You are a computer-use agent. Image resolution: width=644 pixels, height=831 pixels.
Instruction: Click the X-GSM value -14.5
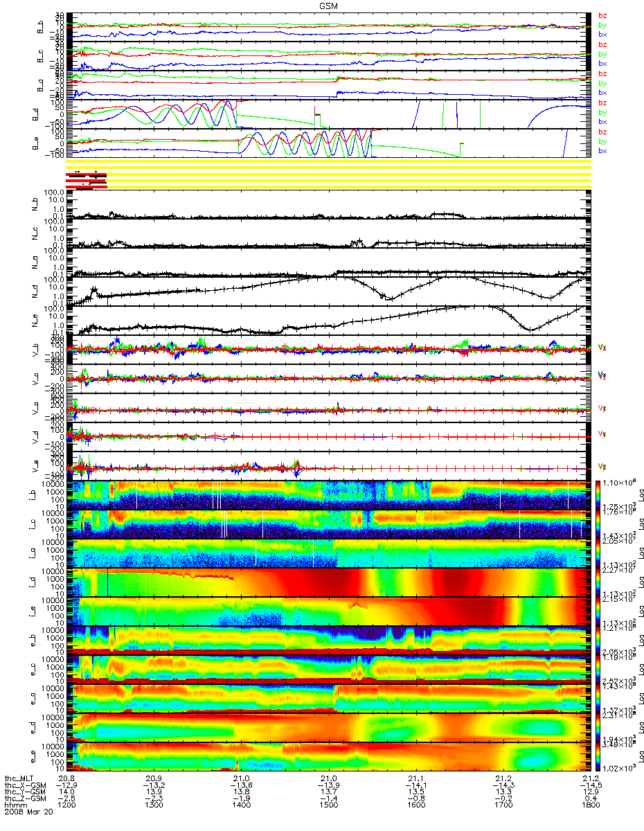[591, 786]
